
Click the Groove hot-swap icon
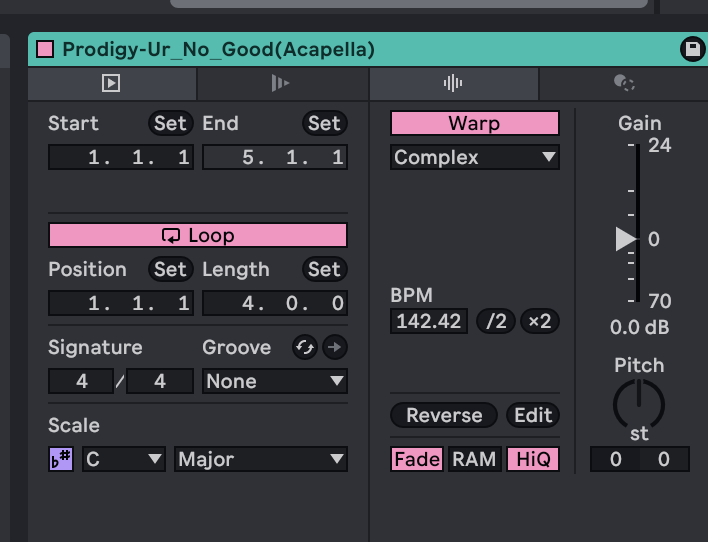point(305,347)
